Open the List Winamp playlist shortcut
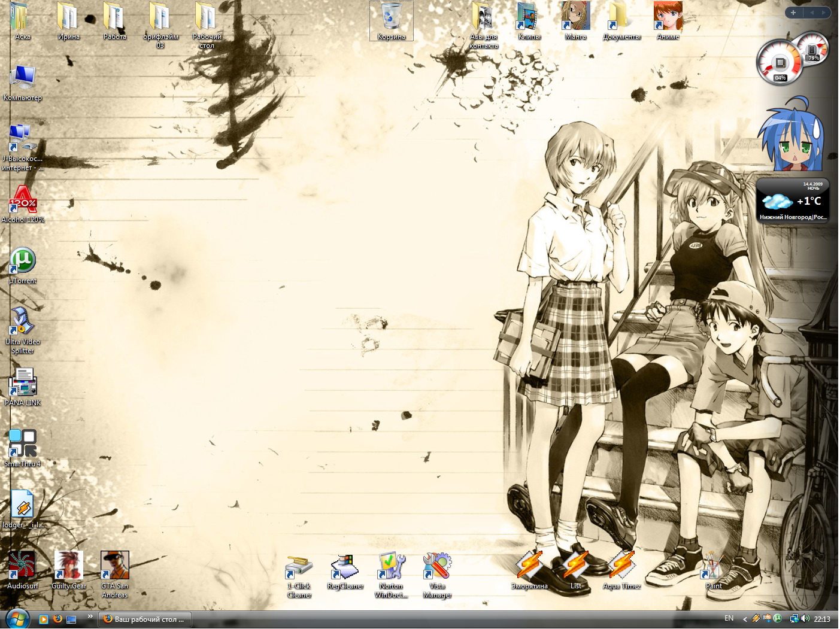 point(575,570)
